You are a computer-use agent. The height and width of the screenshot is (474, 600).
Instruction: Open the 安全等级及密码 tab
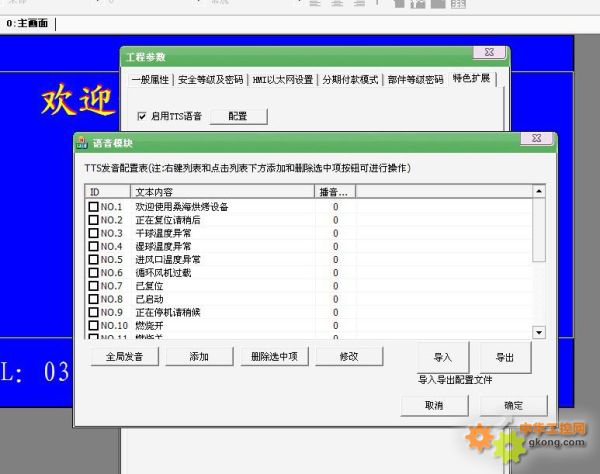click(x=210, y=79)
